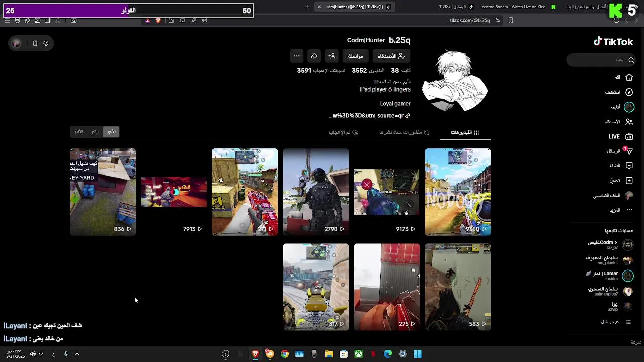Switch to the TikTok Messages browser tab
Image resolution: width=644 pixels, height=362 pixels.
coord(456,7)
